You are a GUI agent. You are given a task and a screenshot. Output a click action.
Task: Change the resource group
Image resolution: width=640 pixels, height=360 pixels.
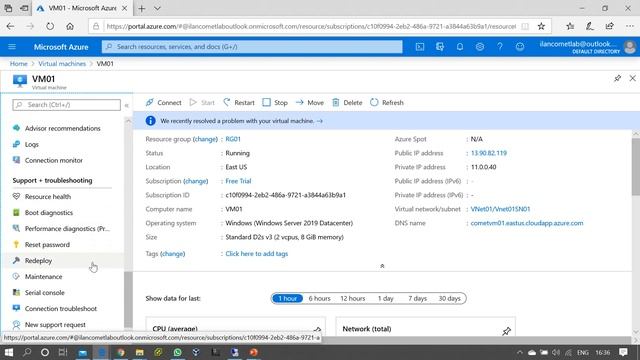pos(205,139)
